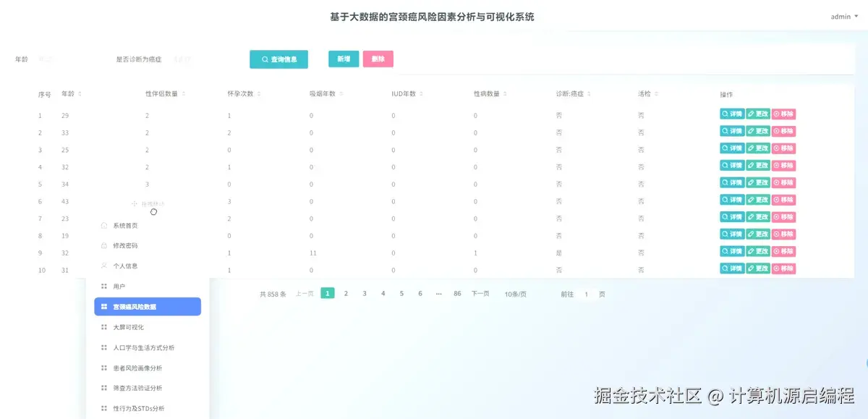The image size is (868, 419).
Task: Click the person icon beside 个人信息
Action: (104, 265)
